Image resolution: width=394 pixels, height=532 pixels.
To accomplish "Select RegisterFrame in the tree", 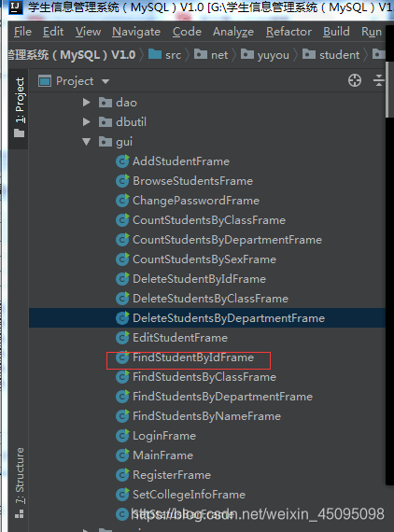I will point(172,475).
